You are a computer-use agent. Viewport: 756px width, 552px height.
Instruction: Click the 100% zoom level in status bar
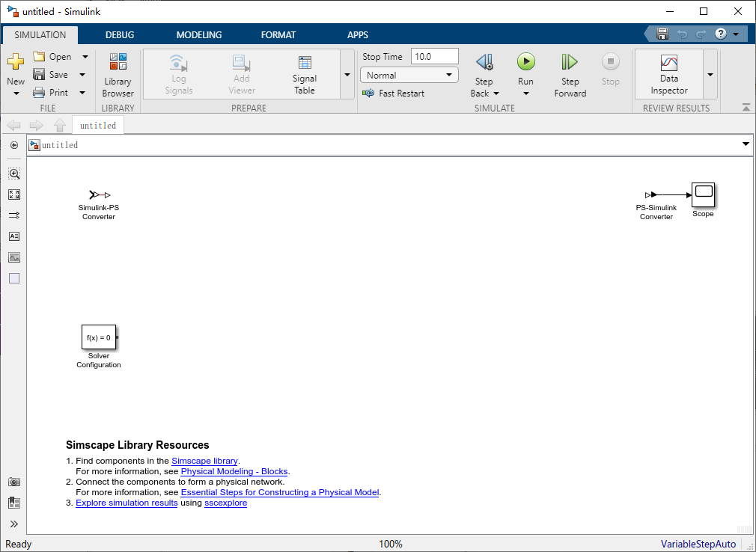[391, 544]
